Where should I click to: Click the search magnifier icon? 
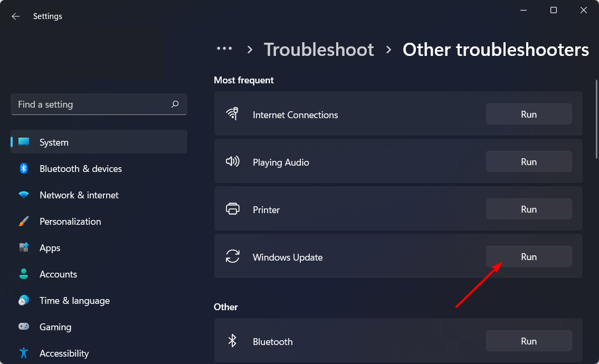[x=175, y=104]
